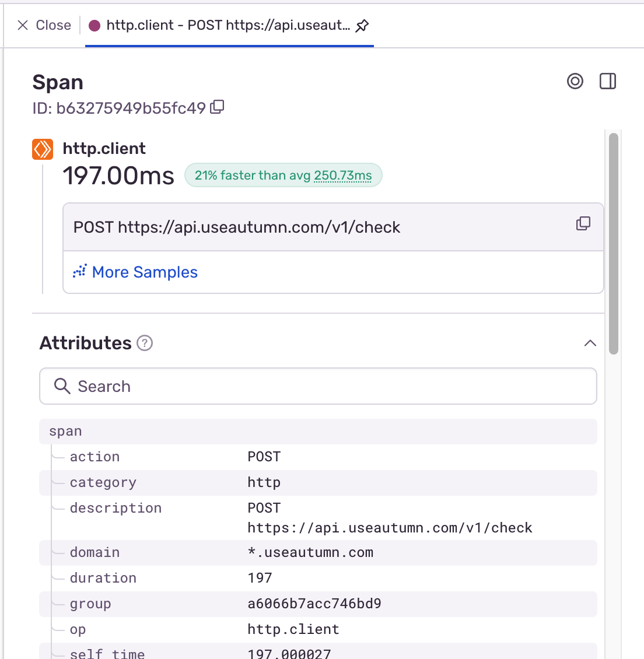644x659 pixels.
Task: Collapse the Attributes section
Action: click(590, 343)
